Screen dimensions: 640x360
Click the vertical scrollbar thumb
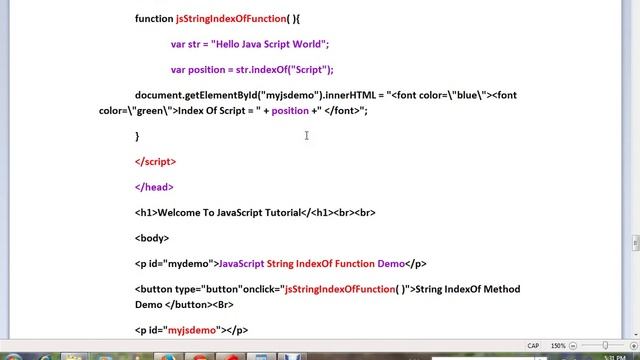coord(636,242)
